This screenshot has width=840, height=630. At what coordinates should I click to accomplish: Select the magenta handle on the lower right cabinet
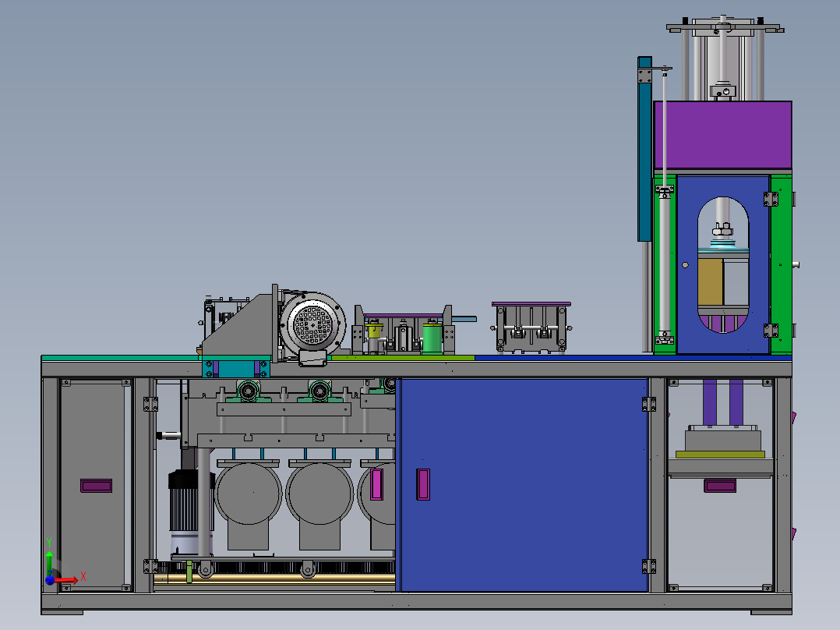pos(720,486)
